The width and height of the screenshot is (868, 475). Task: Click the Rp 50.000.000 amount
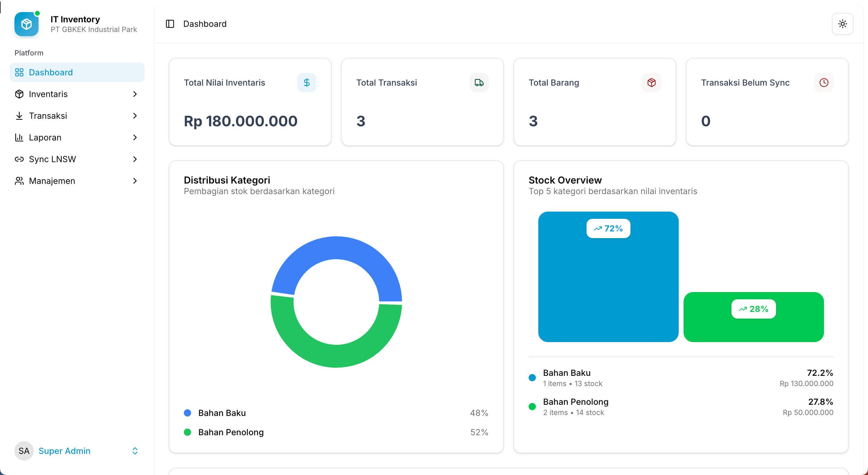click(x=808, y=412)
